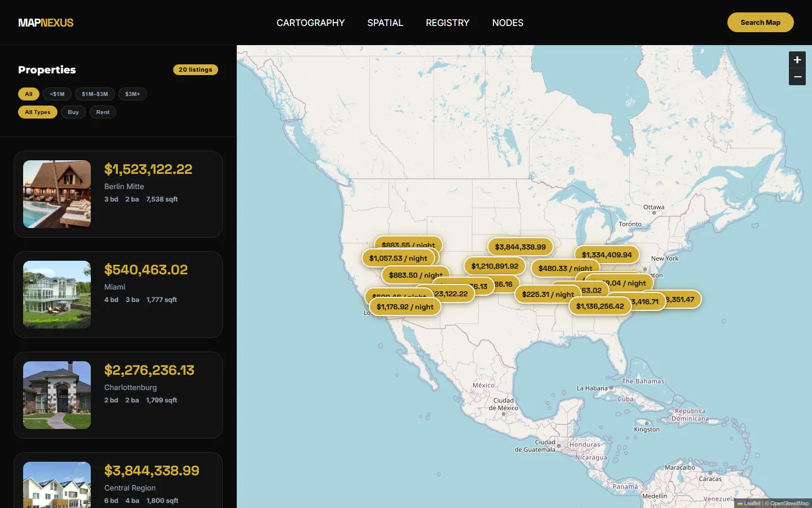Filter listings by $1M–$3M range

(95, 94)
